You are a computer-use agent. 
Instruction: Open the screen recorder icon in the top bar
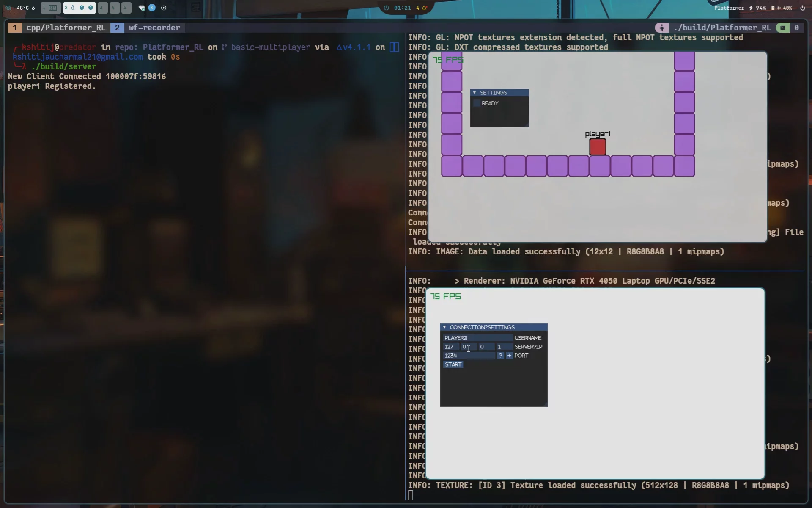coord(164,8)
